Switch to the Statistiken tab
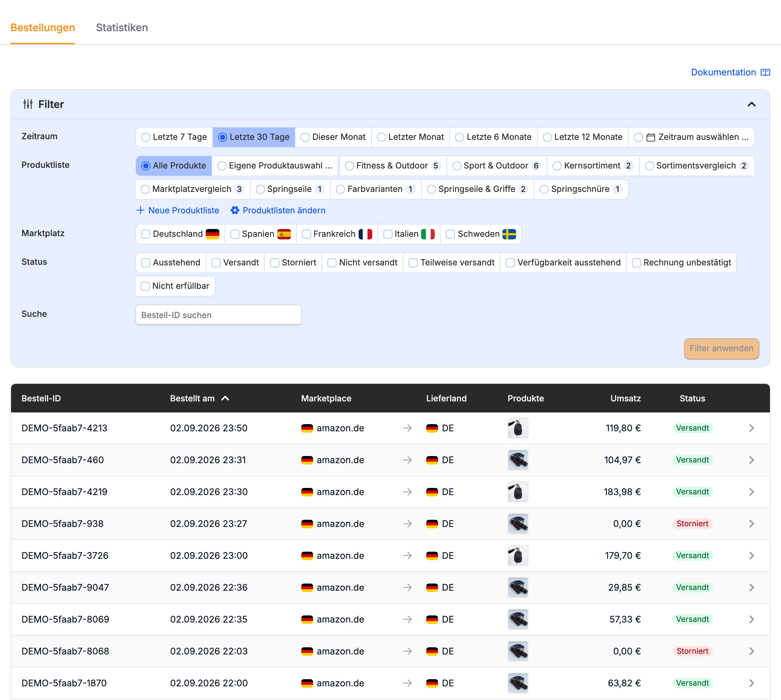The height and width of the screenshot is (700, 781). [122, 28]
